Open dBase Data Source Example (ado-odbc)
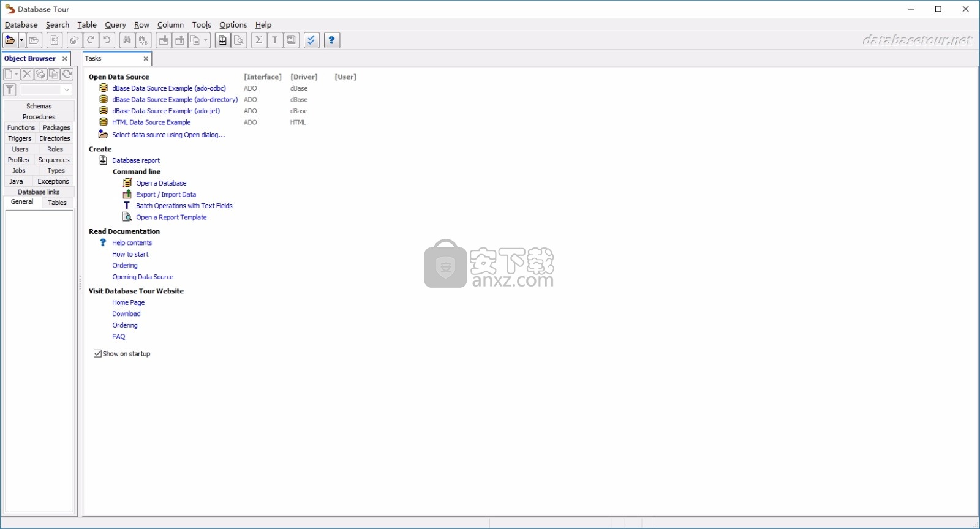Image resolution: width=980 pixels, height=529 pixels. (169, 88)
